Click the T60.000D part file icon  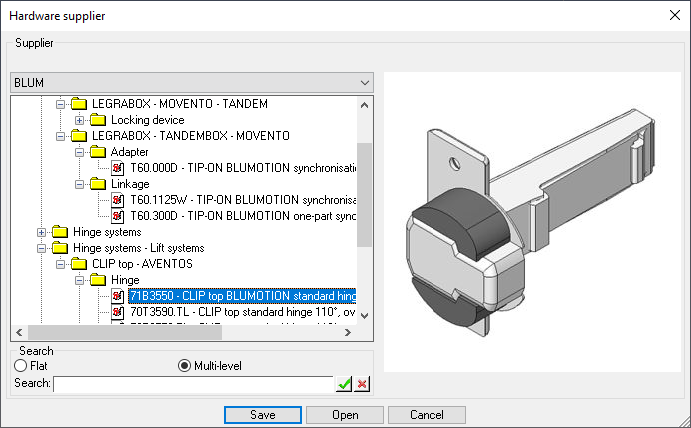118,168
